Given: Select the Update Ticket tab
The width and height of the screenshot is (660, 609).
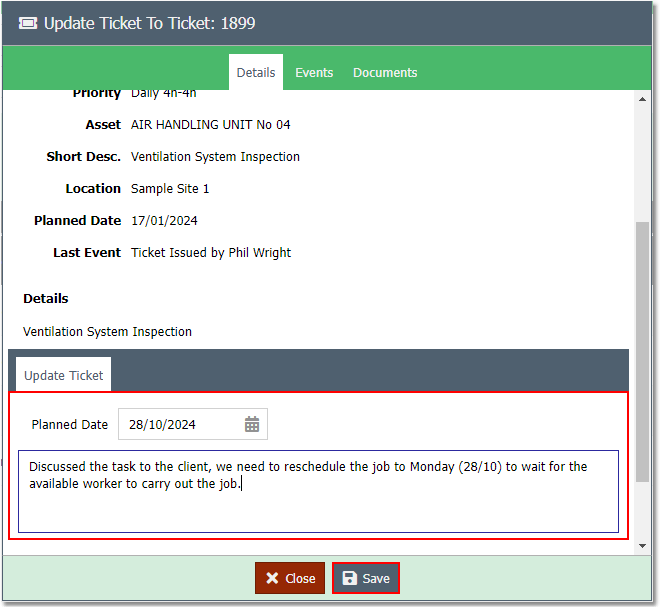Looking at the screenshot, I should click(x=64, y=375).
